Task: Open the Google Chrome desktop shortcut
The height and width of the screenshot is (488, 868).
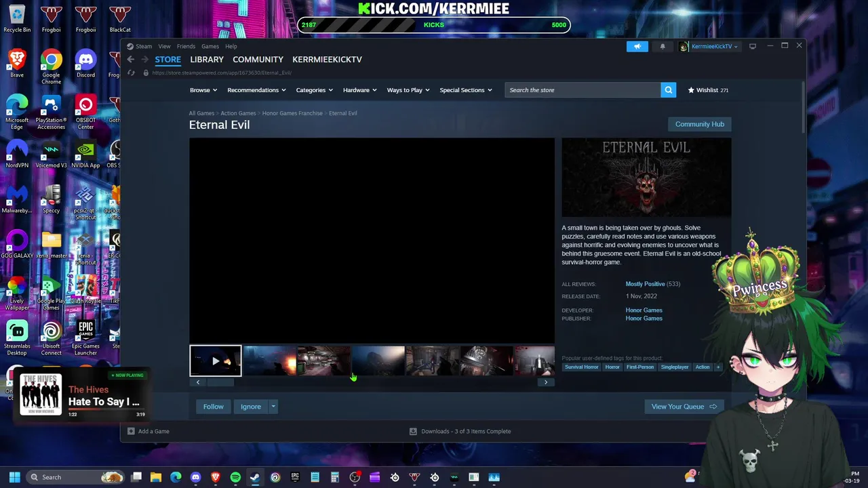Action: click(51, 66)
